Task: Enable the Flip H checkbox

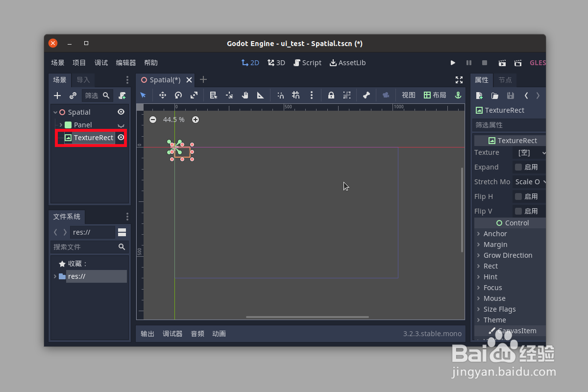Action: click(x=518, y=196)
